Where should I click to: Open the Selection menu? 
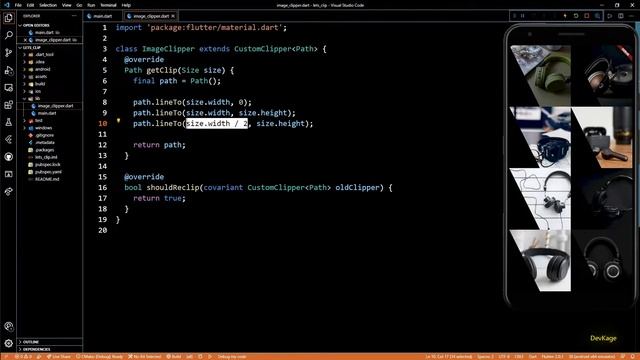click(x=48, y=5)
